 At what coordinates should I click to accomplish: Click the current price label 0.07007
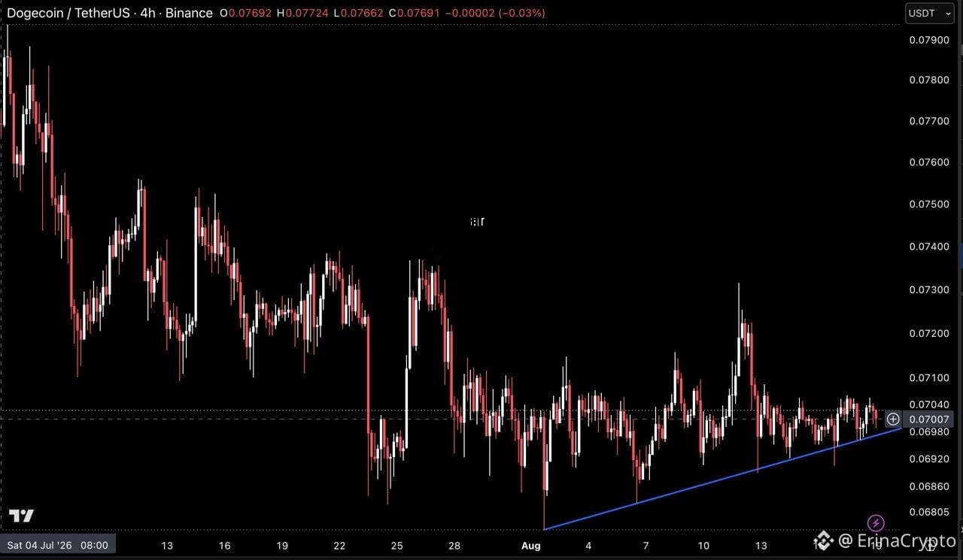coord(930,419)
